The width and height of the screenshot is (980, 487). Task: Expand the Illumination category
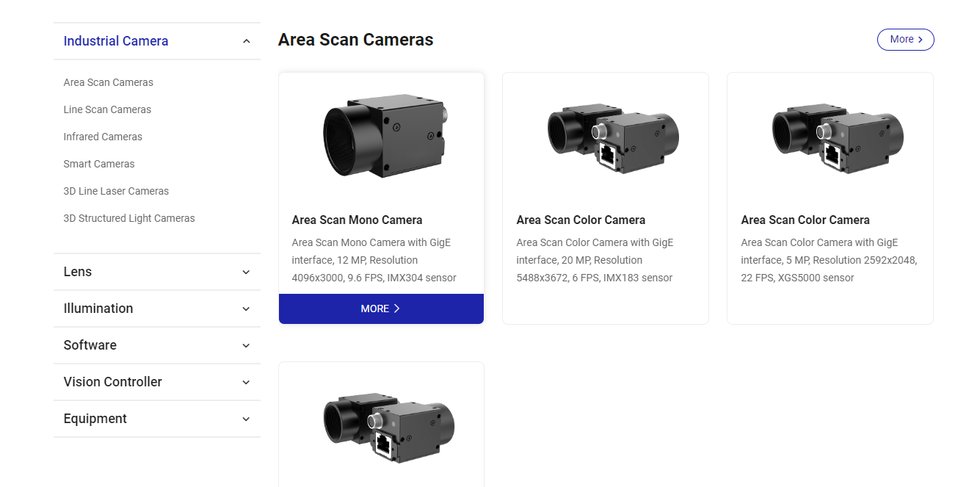point(157,309)
